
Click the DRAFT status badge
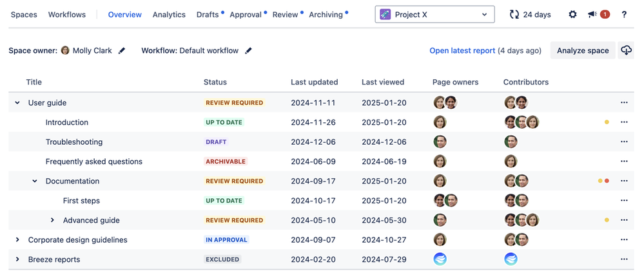click(x=216, y=142)
